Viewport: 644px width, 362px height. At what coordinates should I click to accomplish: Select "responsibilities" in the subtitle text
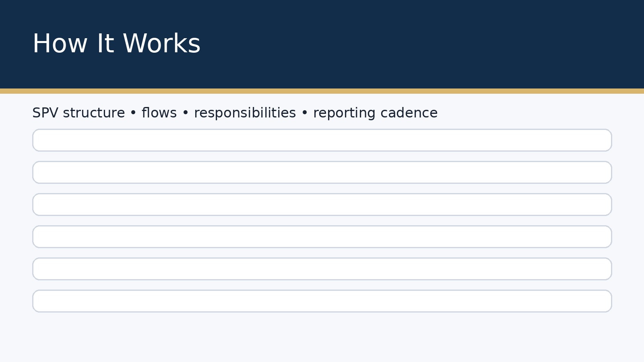tap(245, 113)
